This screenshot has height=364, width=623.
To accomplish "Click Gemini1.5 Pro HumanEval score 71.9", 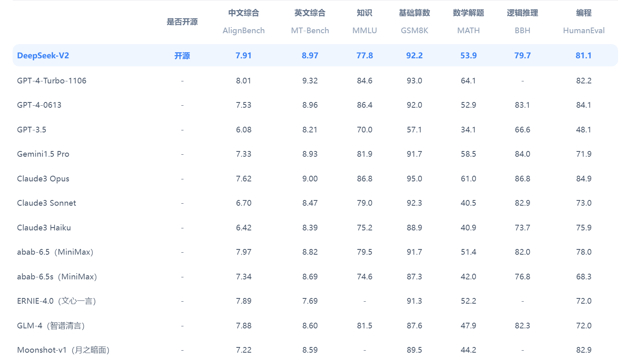I will tap(584, 154).
